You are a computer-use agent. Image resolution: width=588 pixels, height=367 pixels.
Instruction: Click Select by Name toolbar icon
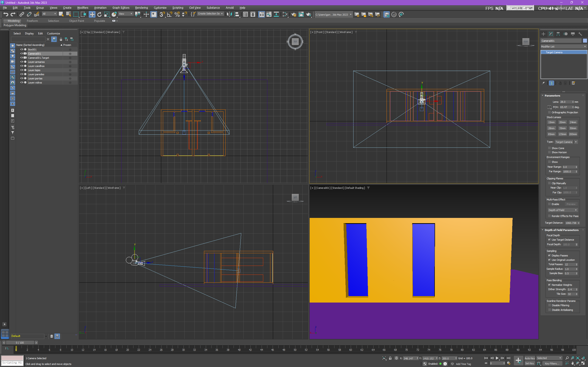click(68, 14)
